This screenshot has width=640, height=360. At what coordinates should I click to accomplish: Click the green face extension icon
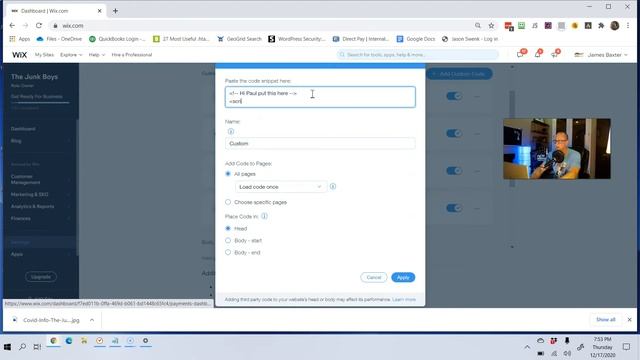pos(522,26)
